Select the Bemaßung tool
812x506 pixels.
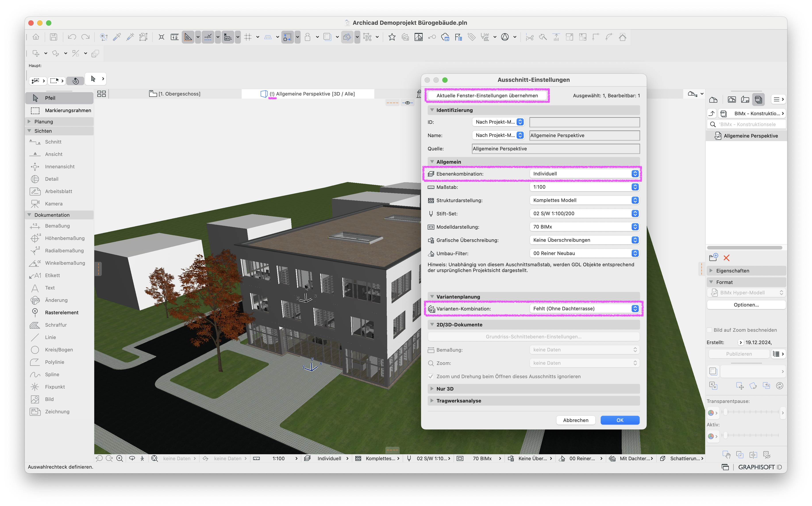[60, 226]
